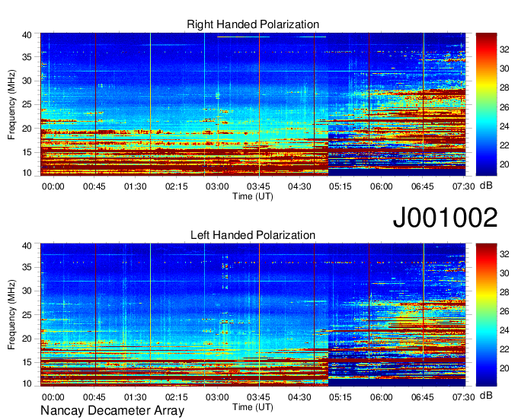This screenshot has height=420, width=518.
Task: Click the 30 dB colorbar label of the left-handed plot
Action: [x=504, y=273]
